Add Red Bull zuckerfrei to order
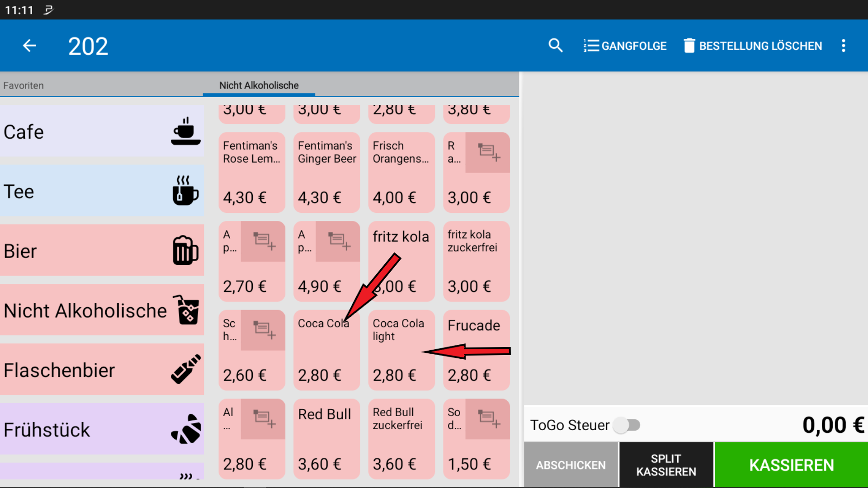 pos(401,439)
